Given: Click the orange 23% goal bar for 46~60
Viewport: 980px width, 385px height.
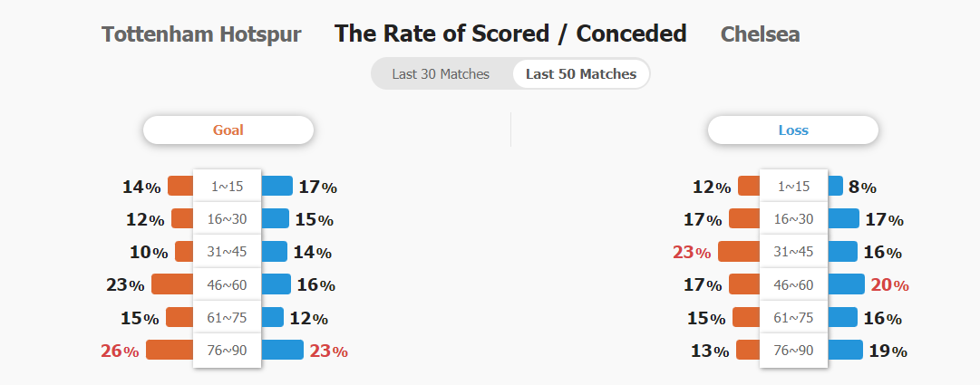Looking at the screenshot, I should click(172, 284).
